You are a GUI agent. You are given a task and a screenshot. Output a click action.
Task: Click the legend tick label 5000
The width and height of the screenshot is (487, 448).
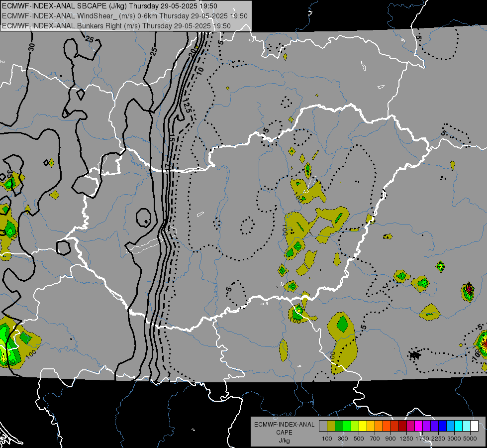pos(470,439)
